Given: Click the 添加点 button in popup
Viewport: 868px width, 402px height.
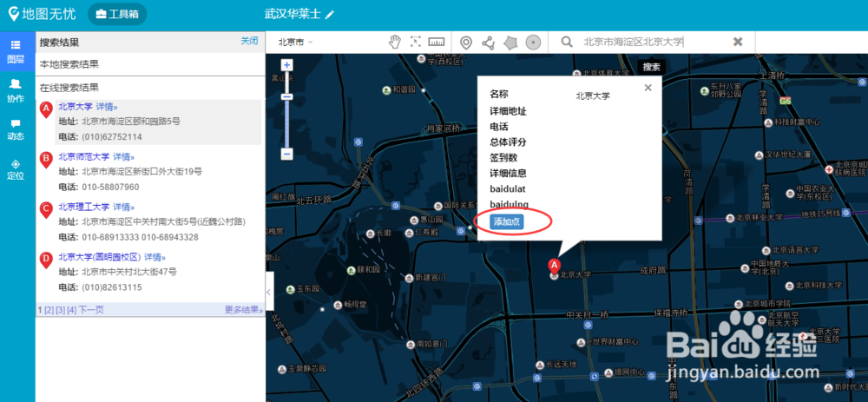Looking at the screenshot, I should (x=507, y=221).
